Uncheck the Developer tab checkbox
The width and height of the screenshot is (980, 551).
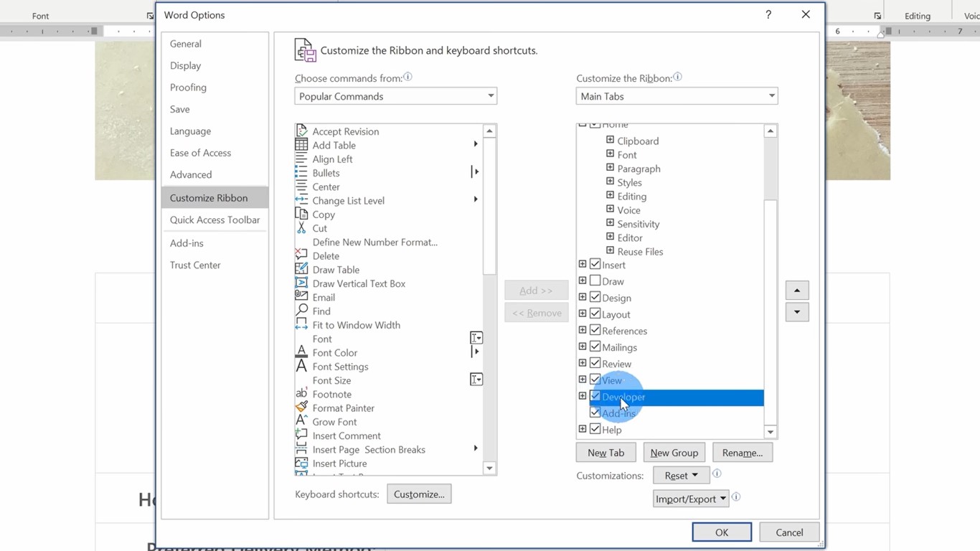point(595,397)
